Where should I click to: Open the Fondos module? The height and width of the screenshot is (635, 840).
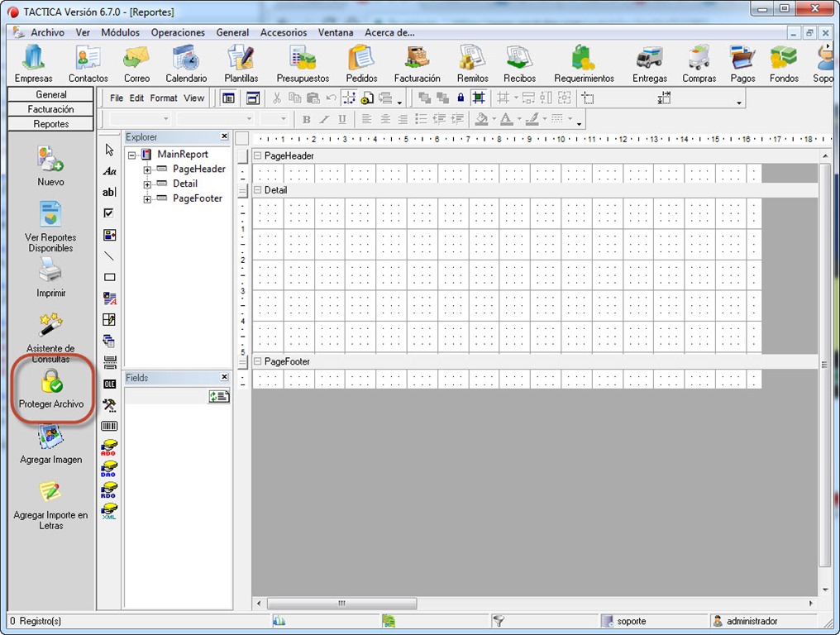pyautogui.click(x=784, y=63)
